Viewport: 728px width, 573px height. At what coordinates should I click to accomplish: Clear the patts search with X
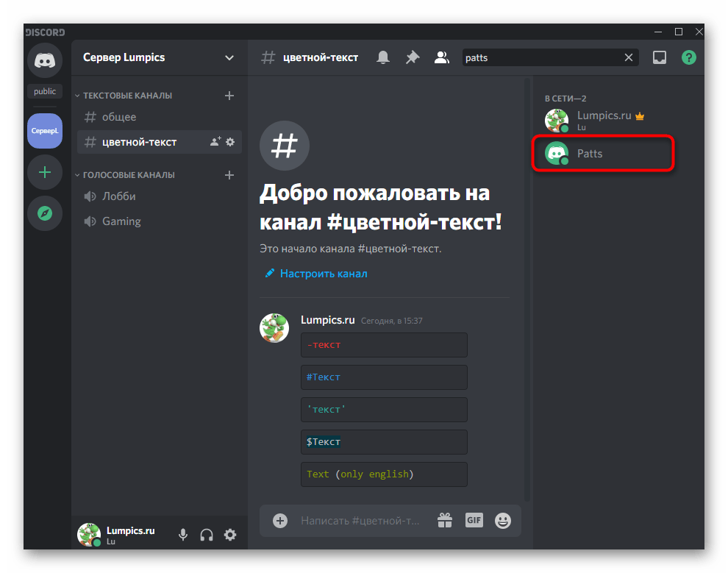click(629, 57)
